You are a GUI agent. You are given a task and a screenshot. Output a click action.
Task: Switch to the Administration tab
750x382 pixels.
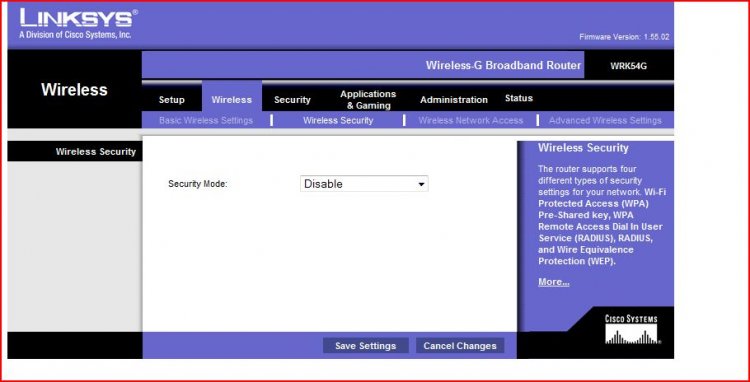[454, 100]
